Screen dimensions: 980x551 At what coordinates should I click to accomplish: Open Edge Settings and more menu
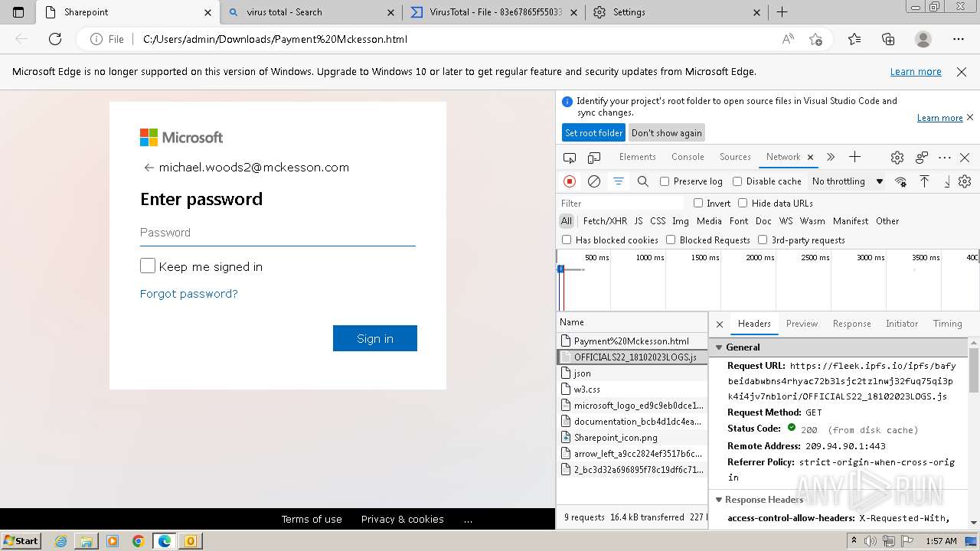[x=959, y=39]
